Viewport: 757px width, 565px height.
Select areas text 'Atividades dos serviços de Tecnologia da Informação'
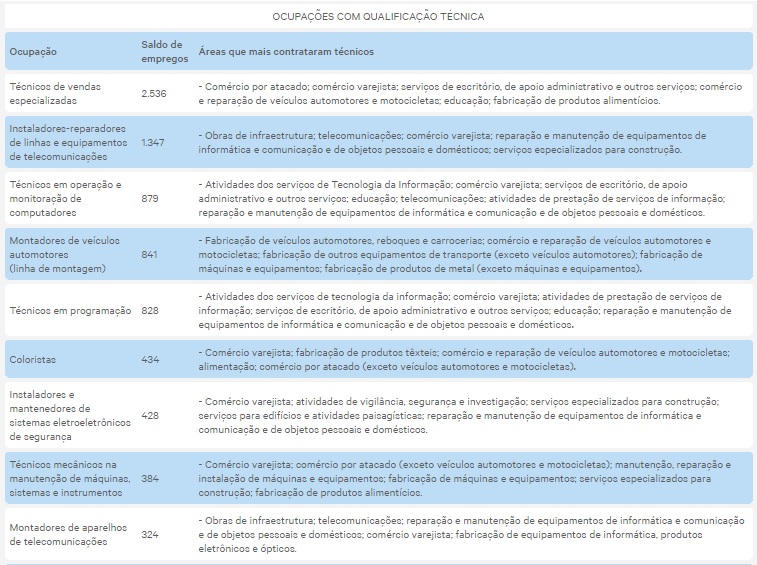coord(462,198)
